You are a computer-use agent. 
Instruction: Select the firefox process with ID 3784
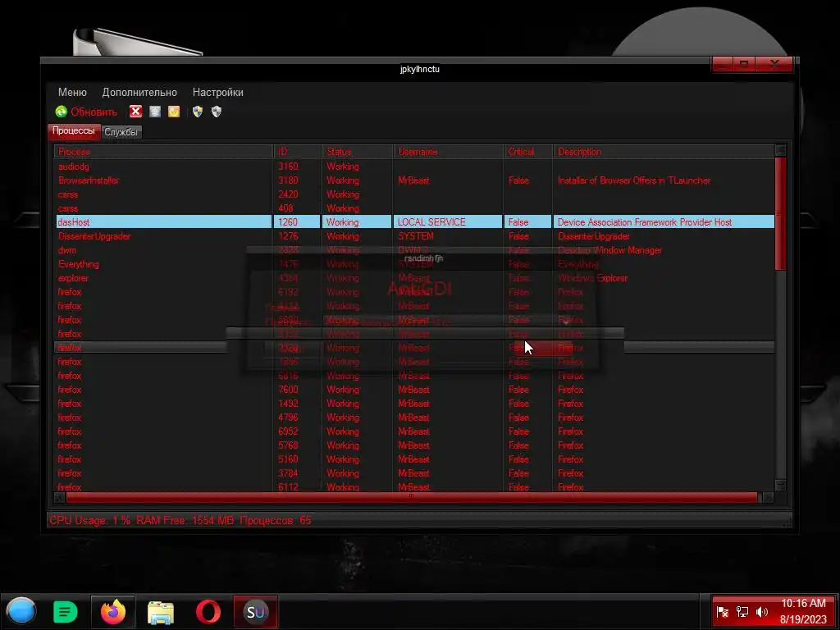point(415,473)
